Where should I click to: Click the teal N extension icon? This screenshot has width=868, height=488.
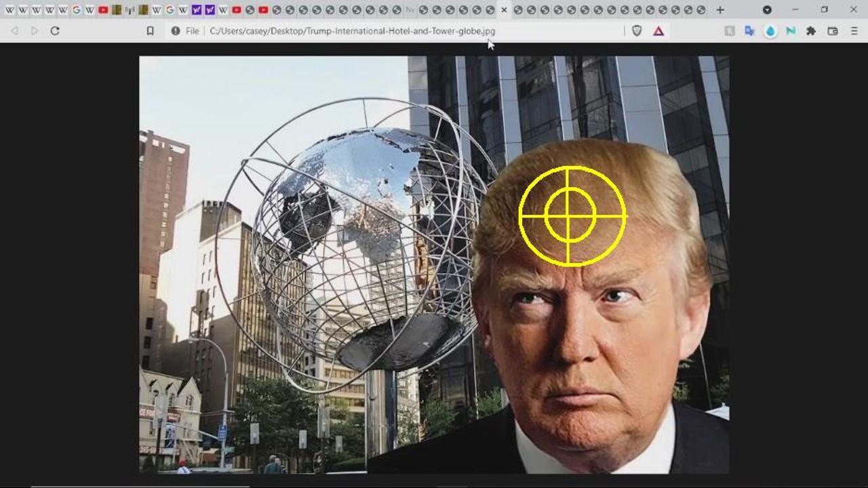[791, 30]
